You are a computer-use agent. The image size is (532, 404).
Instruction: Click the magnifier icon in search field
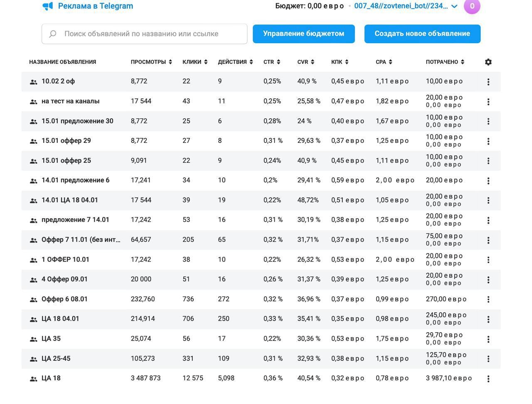point(53,34)
